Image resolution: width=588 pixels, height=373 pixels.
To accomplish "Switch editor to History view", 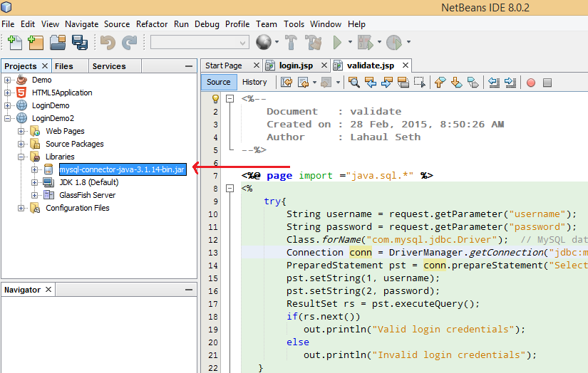I will click(x=254, y=82).
